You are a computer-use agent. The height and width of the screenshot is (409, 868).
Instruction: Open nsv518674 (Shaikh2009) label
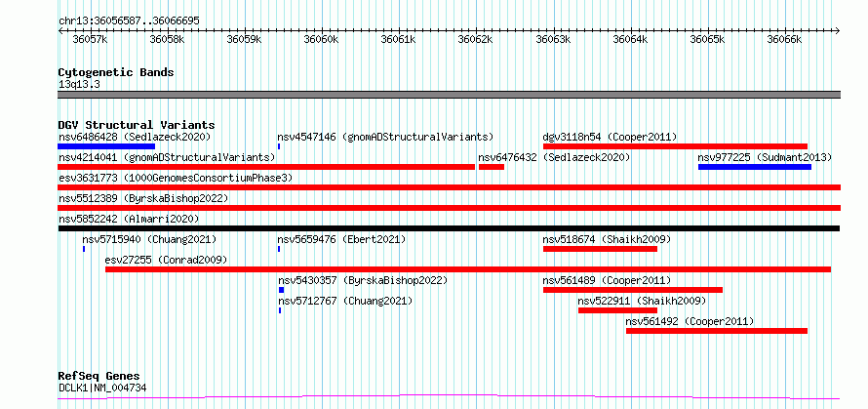coord(607,239)
